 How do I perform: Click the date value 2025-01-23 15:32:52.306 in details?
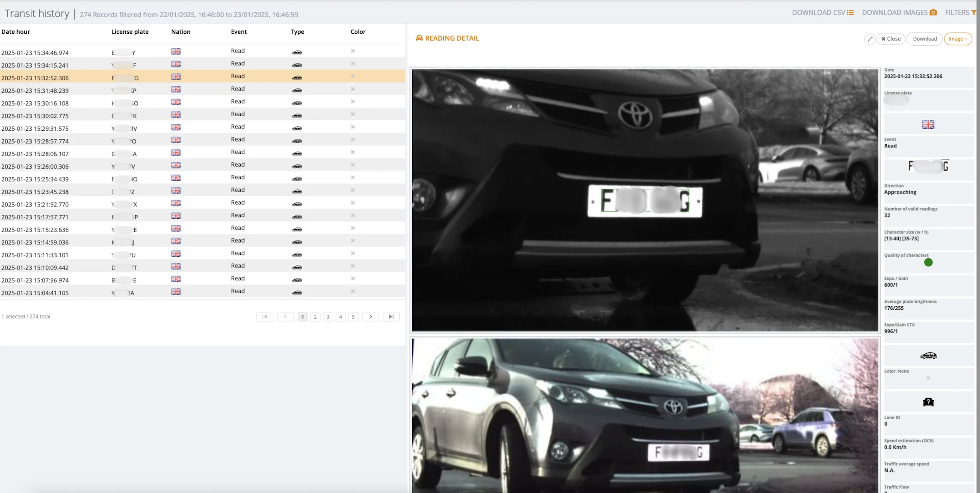913,76
